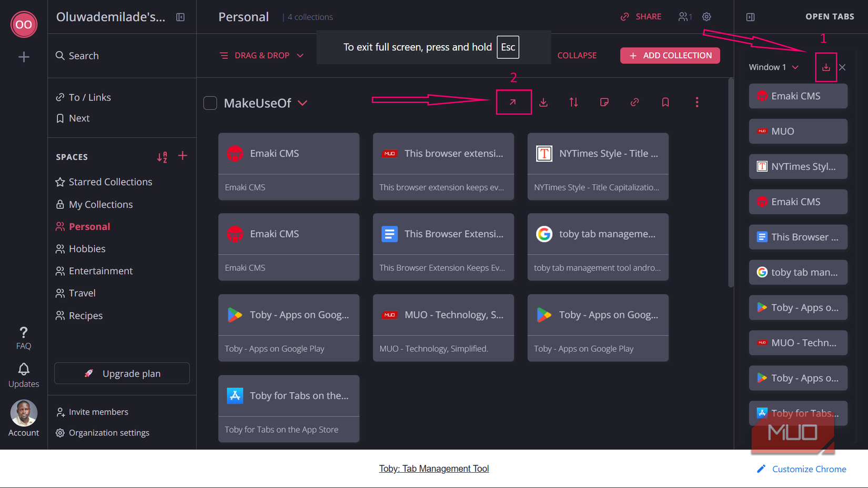Click the sort spaces A-Z icon
868x488 pixels.
pos(162,156)
